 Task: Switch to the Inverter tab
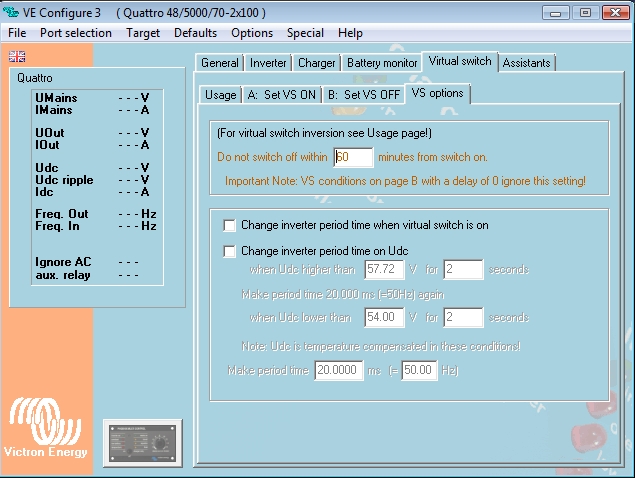(268, 63)
